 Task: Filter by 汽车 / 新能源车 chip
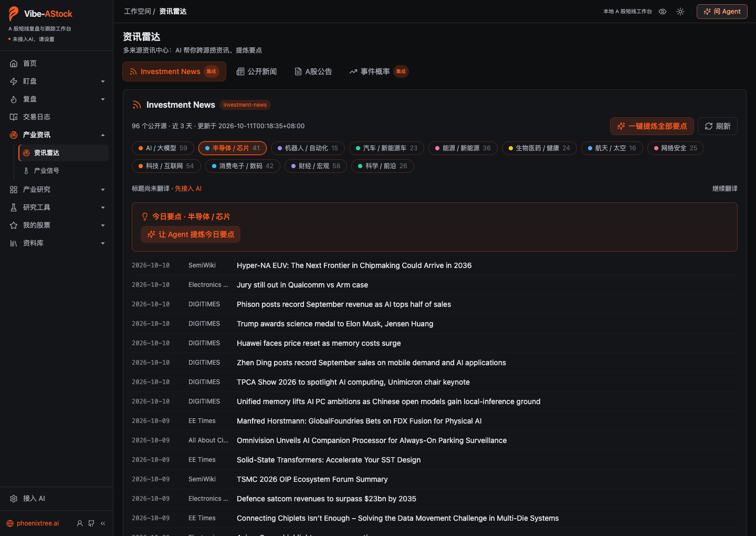click(x=386, y=148)
